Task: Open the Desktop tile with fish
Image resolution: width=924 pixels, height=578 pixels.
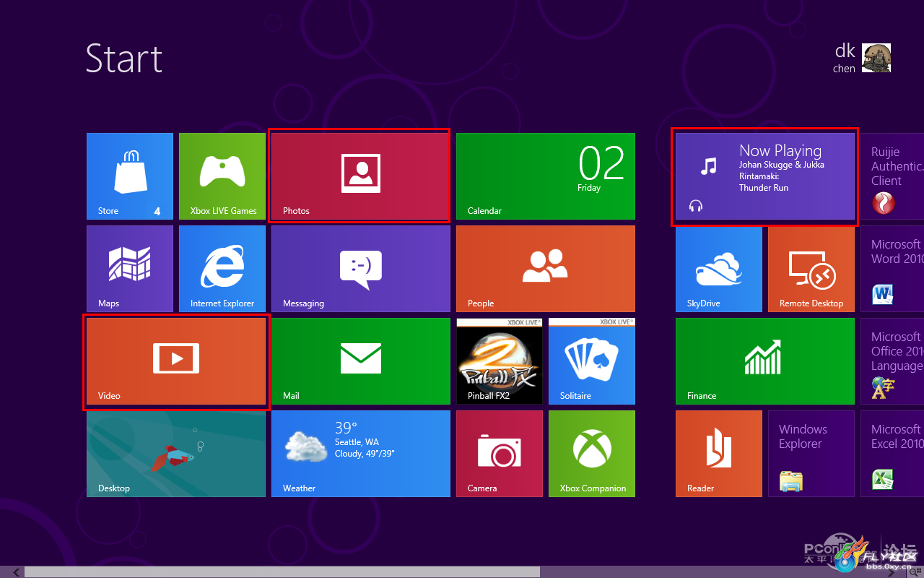Action: [x=176, y=454]
